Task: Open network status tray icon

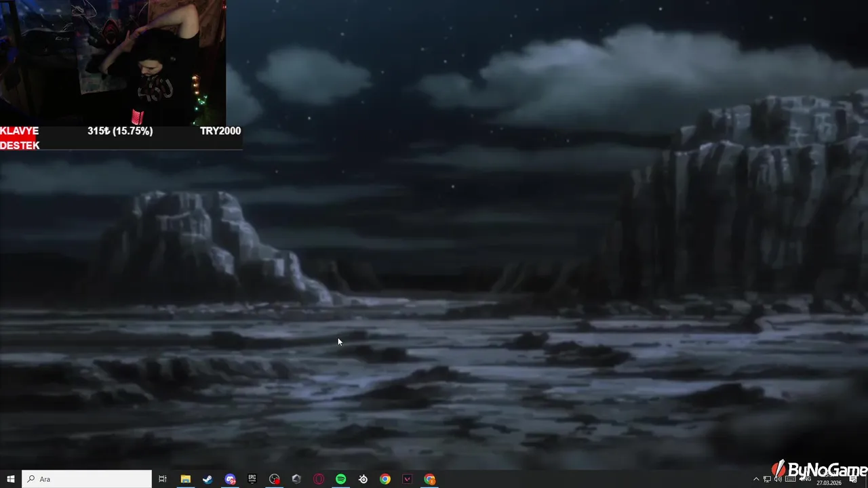Action: point(767,479)
